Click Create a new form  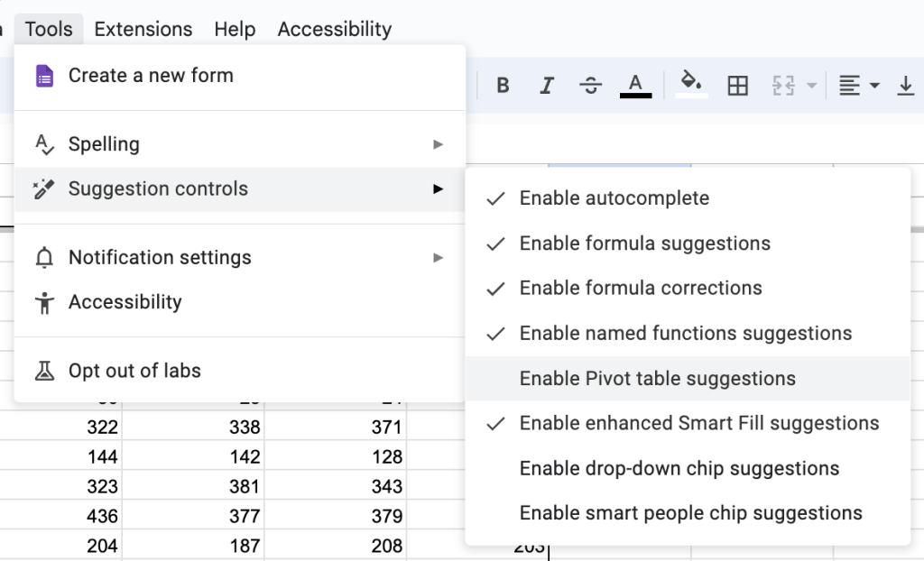[151, 76]
